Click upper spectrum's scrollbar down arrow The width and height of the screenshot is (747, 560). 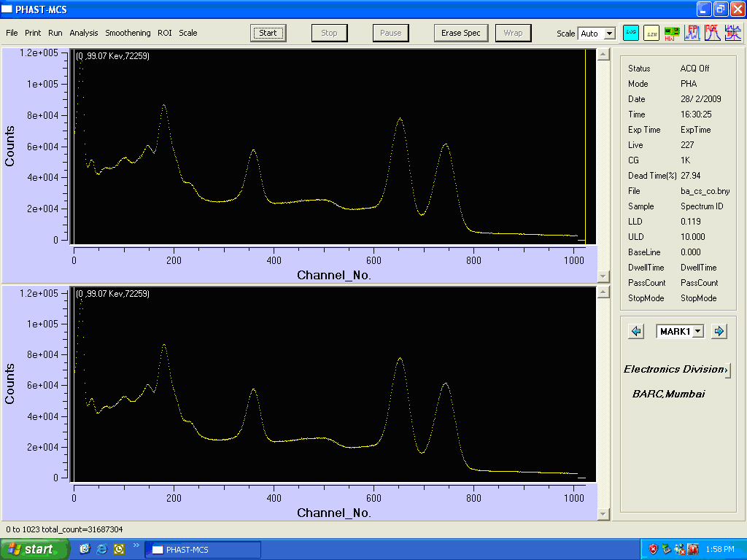click(603, 276)
